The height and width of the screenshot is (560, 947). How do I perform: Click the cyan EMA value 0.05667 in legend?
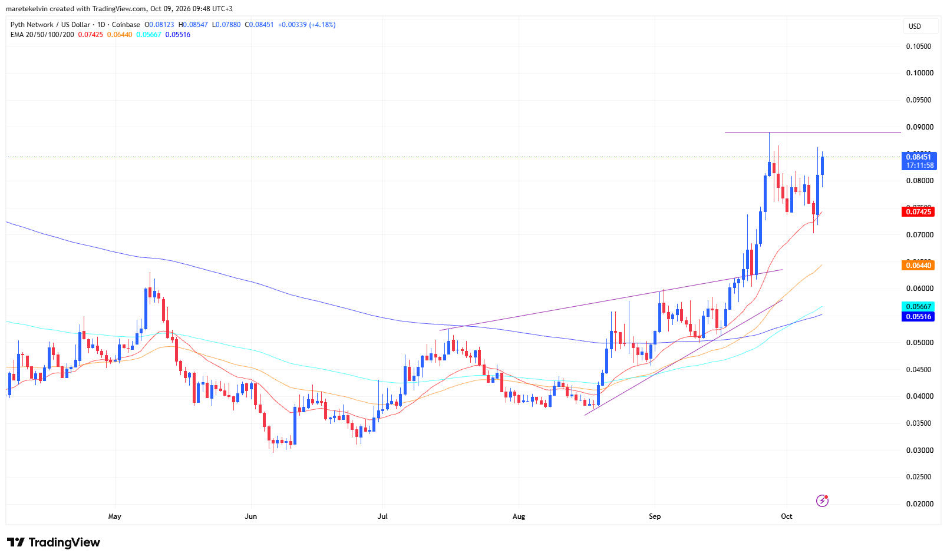coord(149,35)
